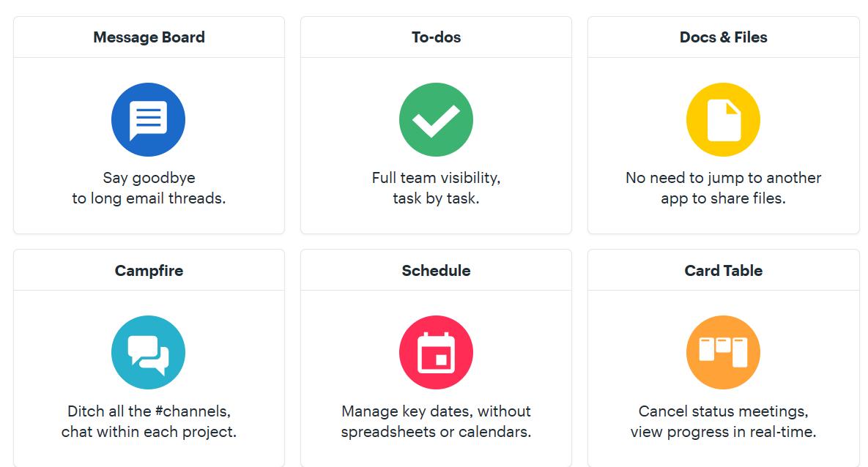Click the orange Card Table board icon
This screenshot has width=868, height=467.
(x=723, y=353)
